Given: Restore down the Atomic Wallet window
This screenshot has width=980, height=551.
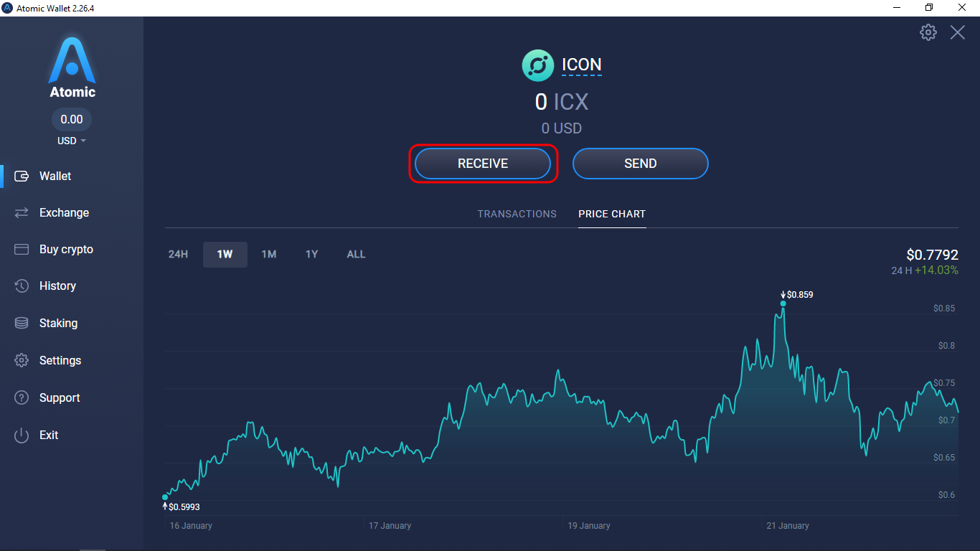Looking at the screenshot, I should click(x=930, y=8).
